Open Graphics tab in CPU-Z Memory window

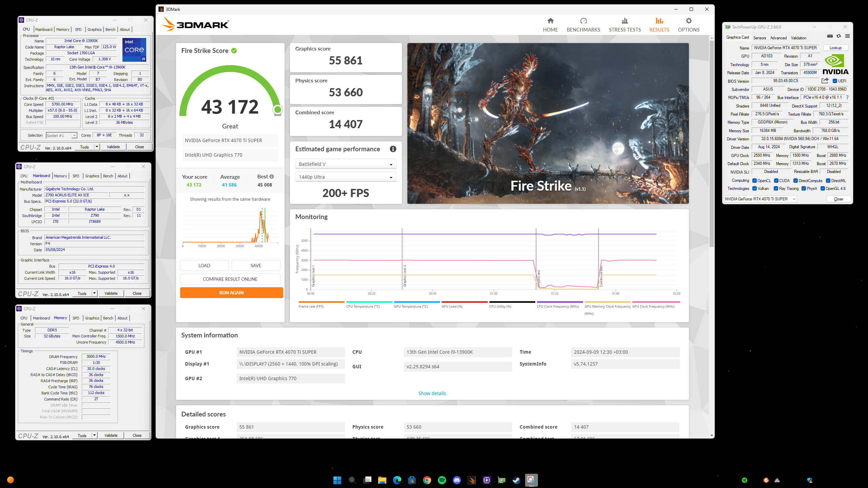(x=92, y=318)
